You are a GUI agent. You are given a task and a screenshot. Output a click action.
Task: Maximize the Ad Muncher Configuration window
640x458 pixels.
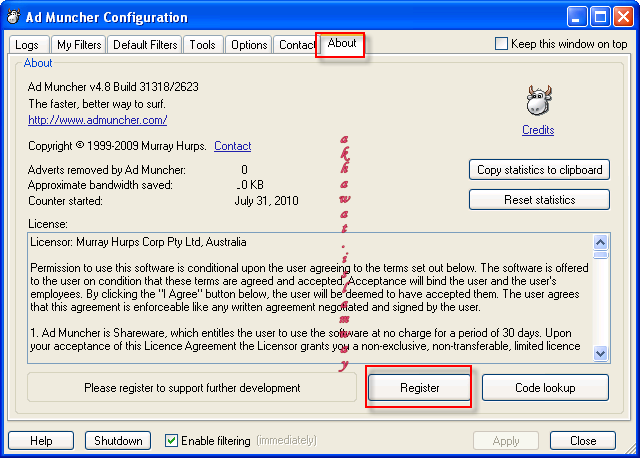[x=600, y=17]
